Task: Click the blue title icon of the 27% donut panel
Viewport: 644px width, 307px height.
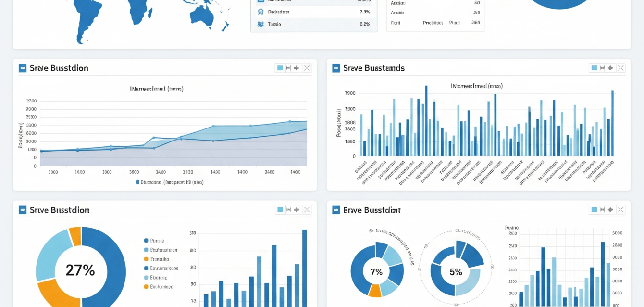Action: pos(23,210)
